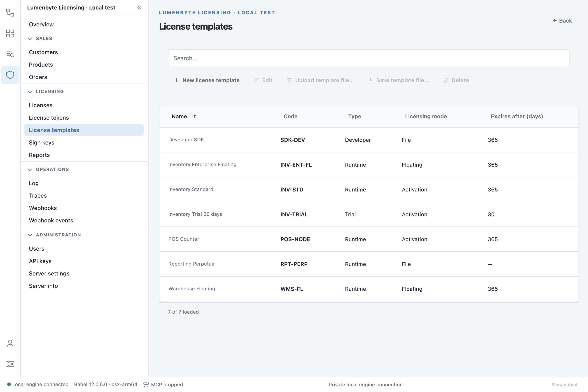The width and height of the screenshot is (588, 392).
Task: Collapse the LICENSING section chevron
Action: [30, 91]
